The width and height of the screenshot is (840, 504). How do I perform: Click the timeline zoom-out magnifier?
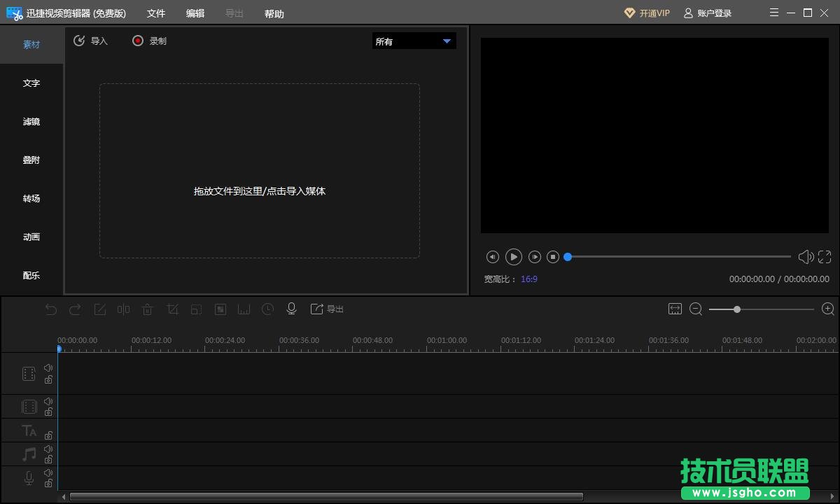[x=696, y=309]
